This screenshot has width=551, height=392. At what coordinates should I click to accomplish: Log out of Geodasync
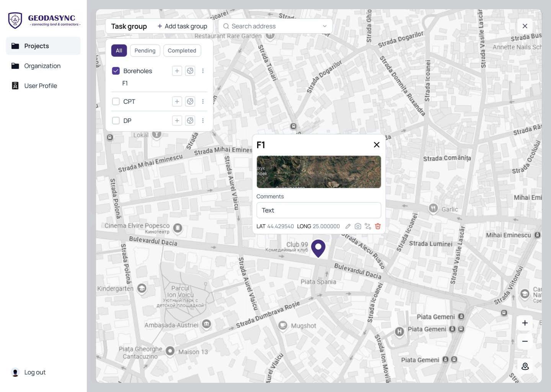(x=35, y=372)
